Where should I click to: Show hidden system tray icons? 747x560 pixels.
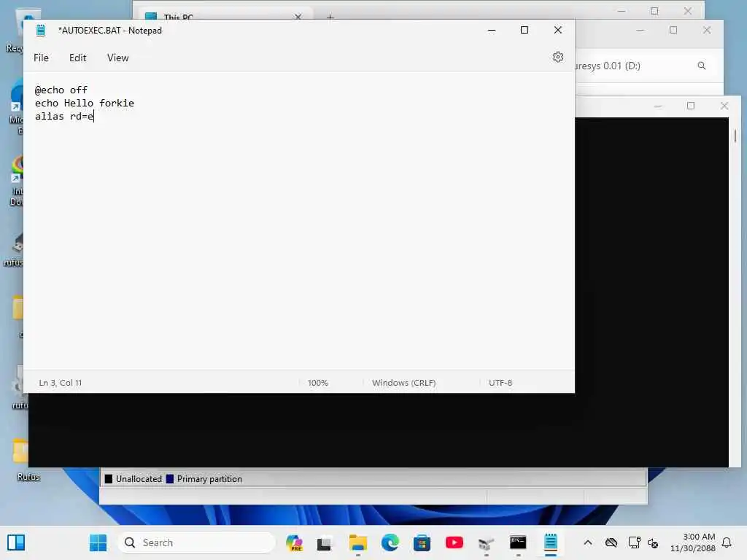click(588, 542)
